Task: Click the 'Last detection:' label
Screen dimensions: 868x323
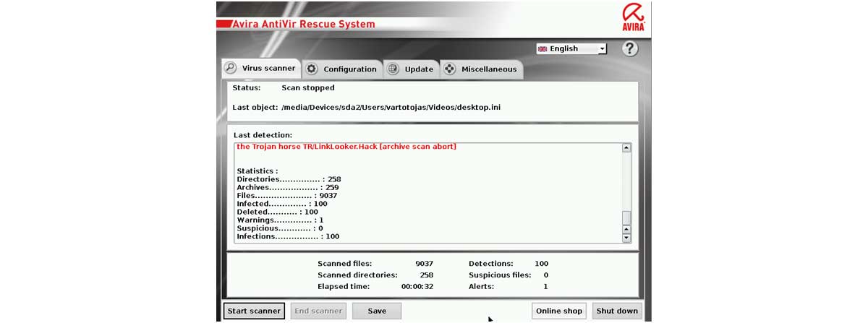Action: [x=263, y=135]
